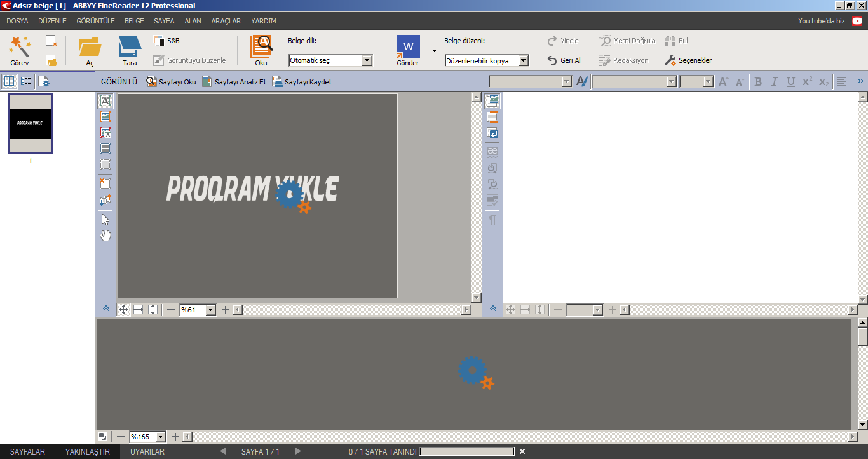Pick the hand pan tool
Image resolution: width=868 pixels, height=459 pixels.
(x=105, y=236)
